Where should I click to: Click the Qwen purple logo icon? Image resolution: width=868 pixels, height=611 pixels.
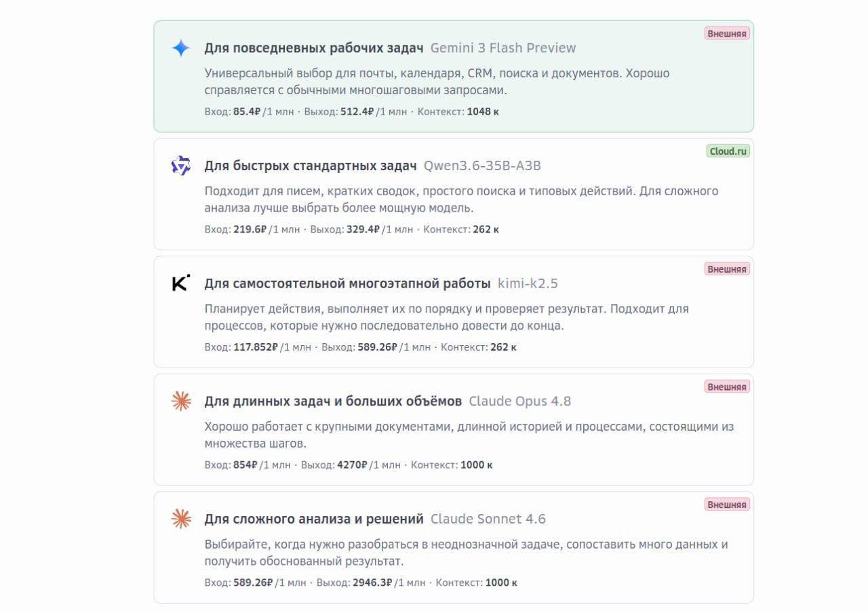pos(181,165)
